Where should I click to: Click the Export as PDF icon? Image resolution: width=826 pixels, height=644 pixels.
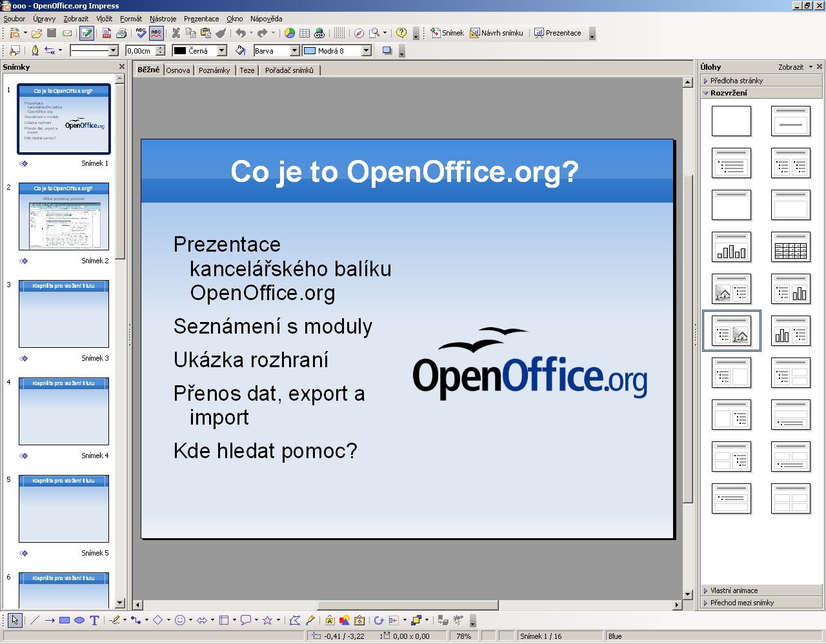(107, 33)
